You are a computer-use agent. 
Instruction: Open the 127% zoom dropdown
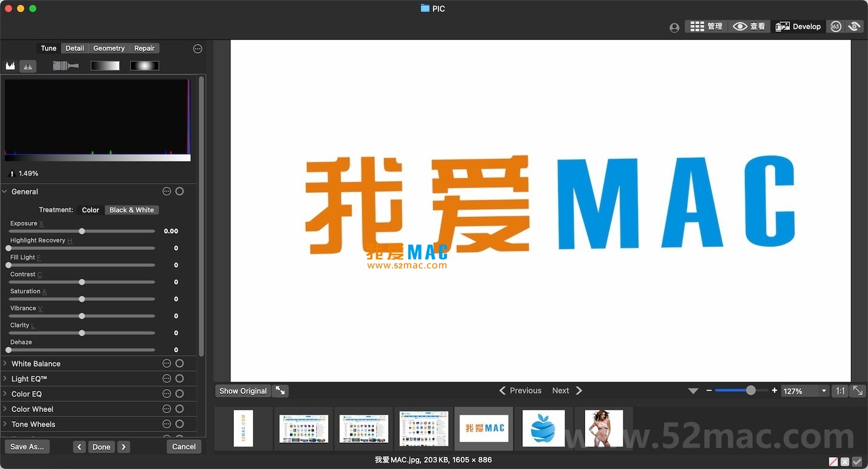tap(805, 391)
